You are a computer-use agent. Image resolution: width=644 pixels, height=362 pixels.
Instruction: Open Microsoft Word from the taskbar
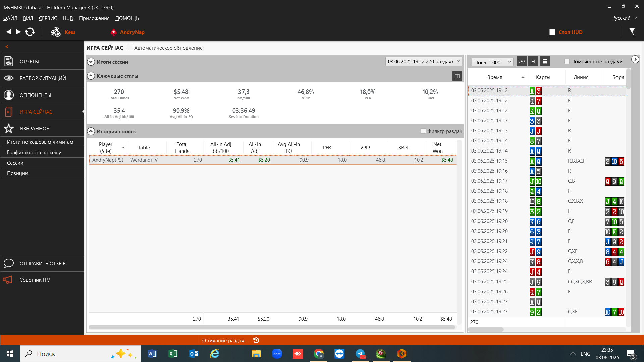click(x=152, y=354)
